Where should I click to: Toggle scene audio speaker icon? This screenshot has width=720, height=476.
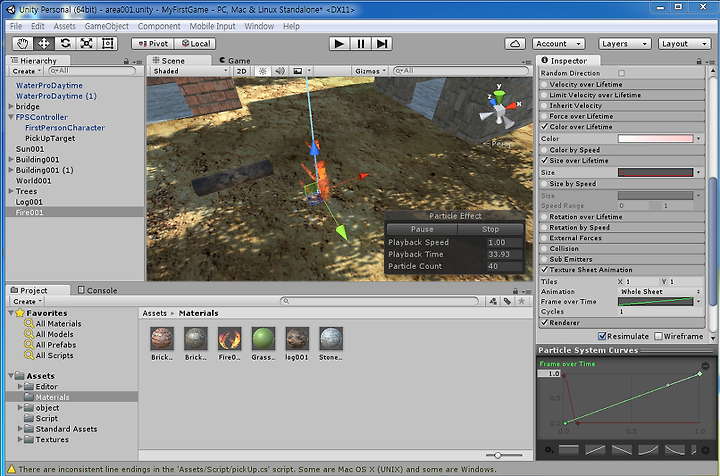tap(280, 71)
